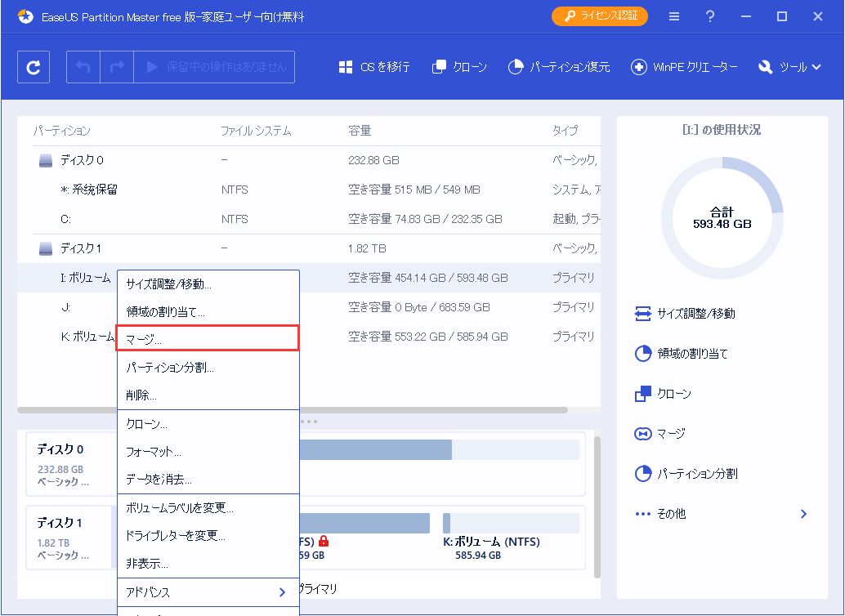The height and width of the screenshot is (616, 845).
Task: Click the horizontal scrollbar under the partition list
Action: (x=292, y=410)
